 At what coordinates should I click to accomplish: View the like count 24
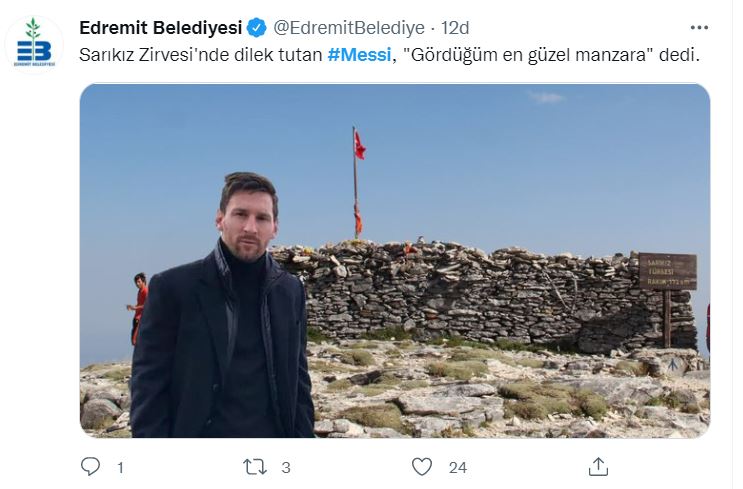(x=458, y=468)
